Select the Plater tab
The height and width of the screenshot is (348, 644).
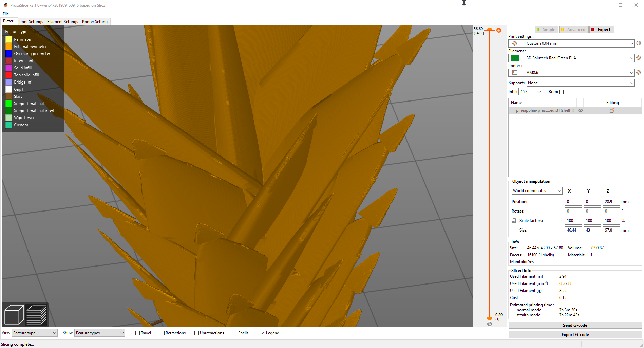point(8,21)
